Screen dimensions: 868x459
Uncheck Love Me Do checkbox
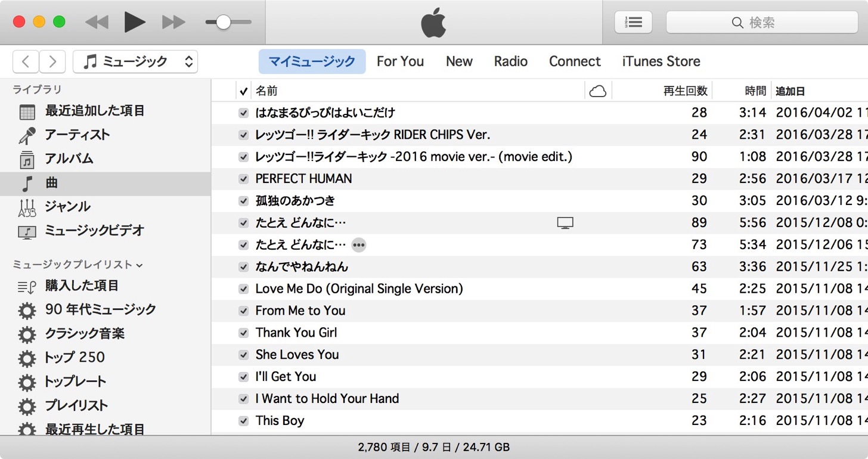coord(243,289)
